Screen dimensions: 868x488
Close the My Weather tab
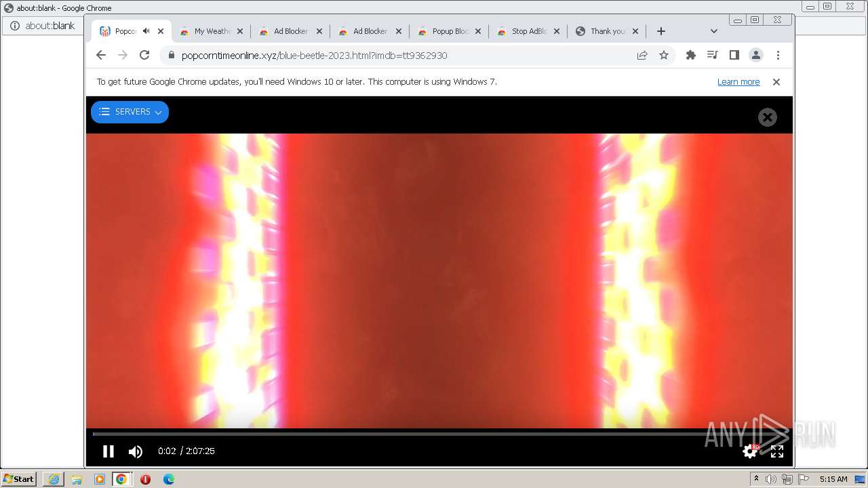click(x=240, y=31)
